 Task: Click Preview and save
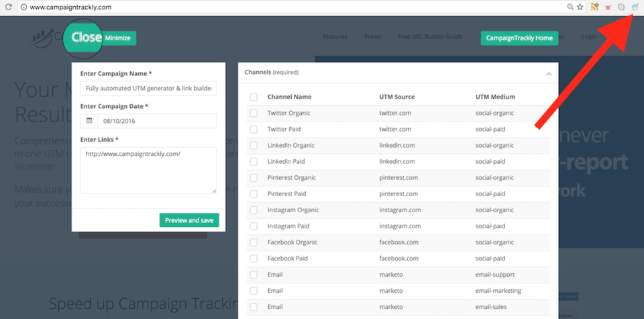tap(189, 220)
